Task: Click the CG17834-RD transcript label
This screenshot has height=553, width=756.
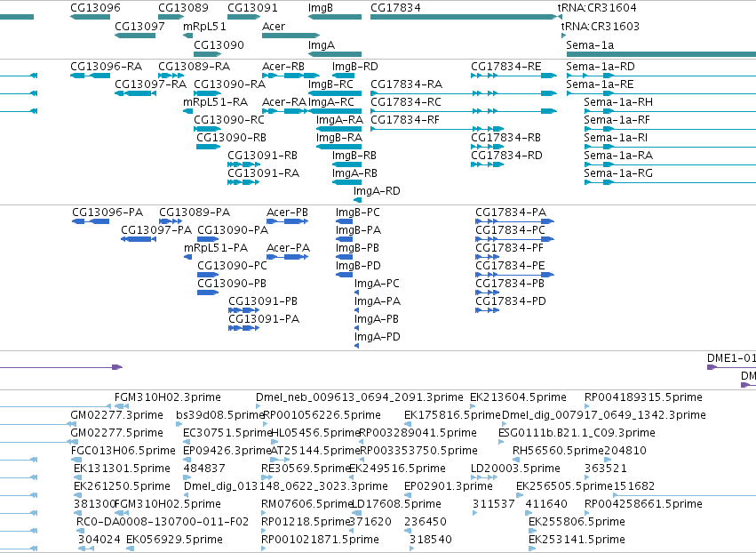Action: click(x=506, y=156)
